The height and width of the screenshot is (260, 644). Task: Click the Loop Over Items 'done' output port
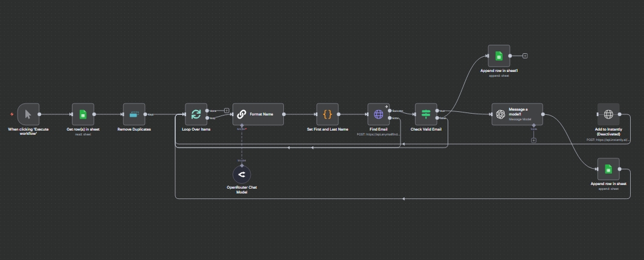click(x=207, y=111)
